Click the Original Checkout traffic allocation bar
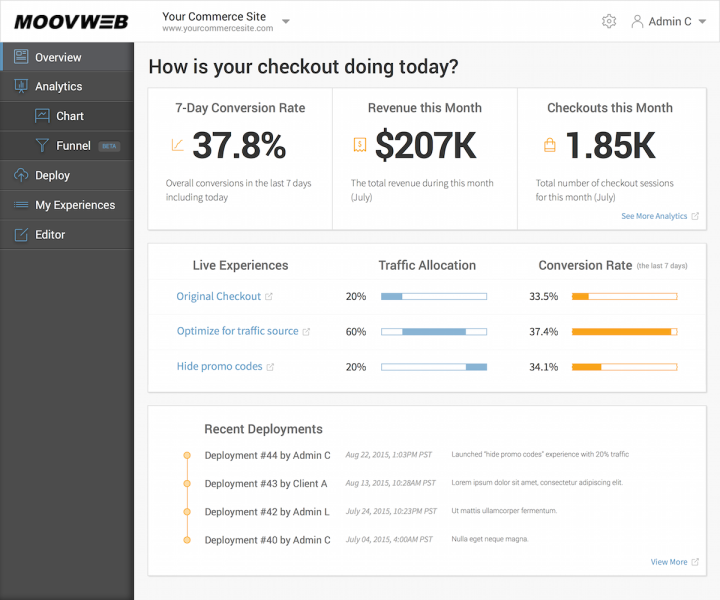Screen dimensions: 720x600 (x=434, y=297)
